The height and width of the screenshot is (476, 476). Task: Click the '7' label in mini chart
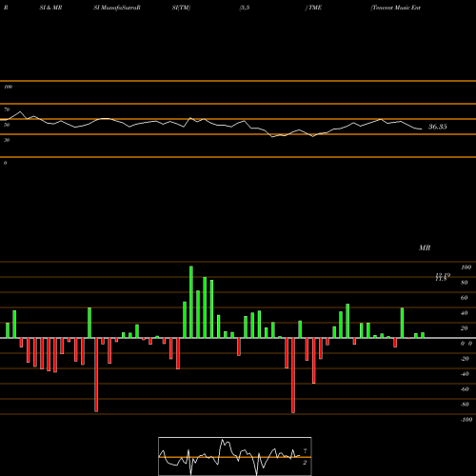(x=305, y=451)
